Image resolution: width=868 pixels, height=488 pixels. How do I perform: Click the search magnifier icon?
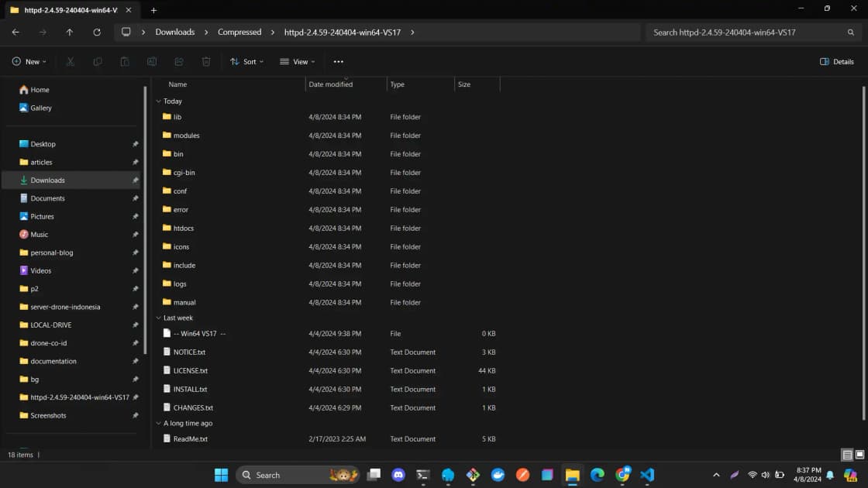[851, 32]
